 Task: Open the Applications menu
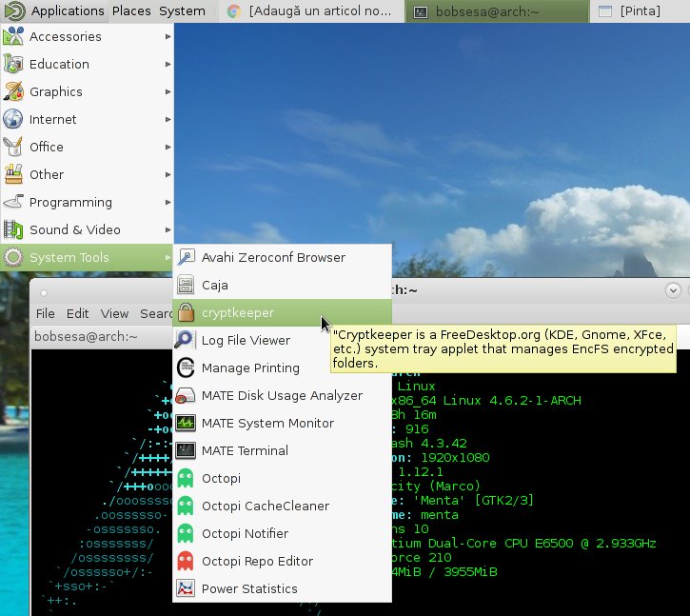(x=68, y=10)
